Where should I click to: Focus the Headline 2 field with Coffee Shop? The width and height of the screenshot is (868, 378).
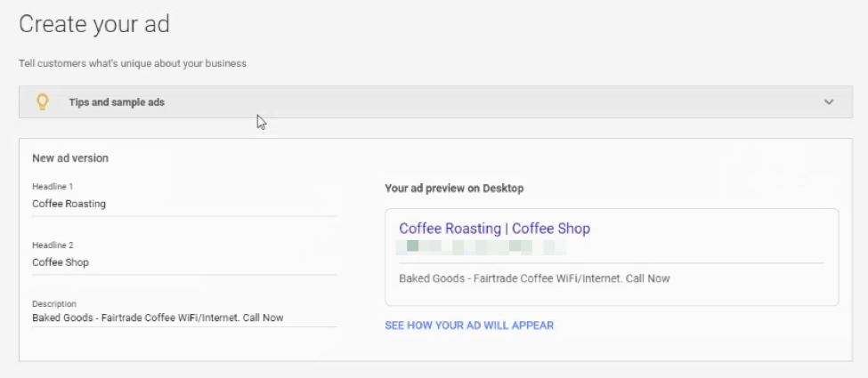click(183, 262)
